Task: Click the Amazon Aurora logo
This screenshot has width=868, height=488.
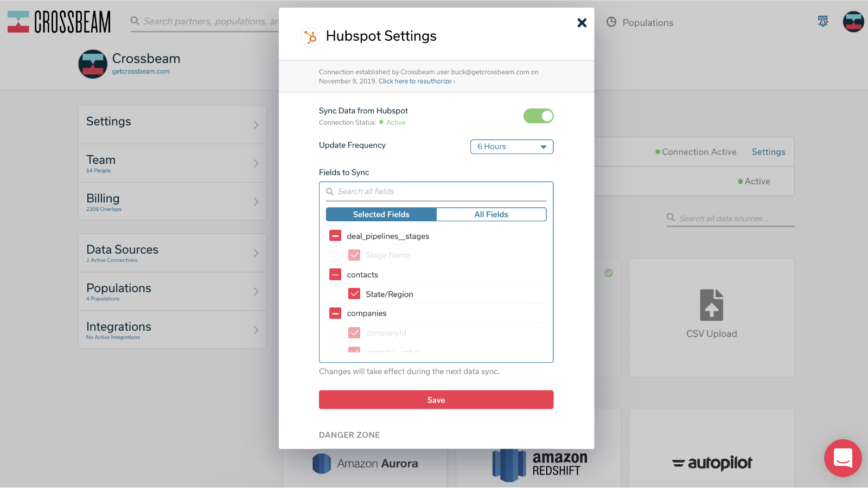Action: tap(366, 464)
